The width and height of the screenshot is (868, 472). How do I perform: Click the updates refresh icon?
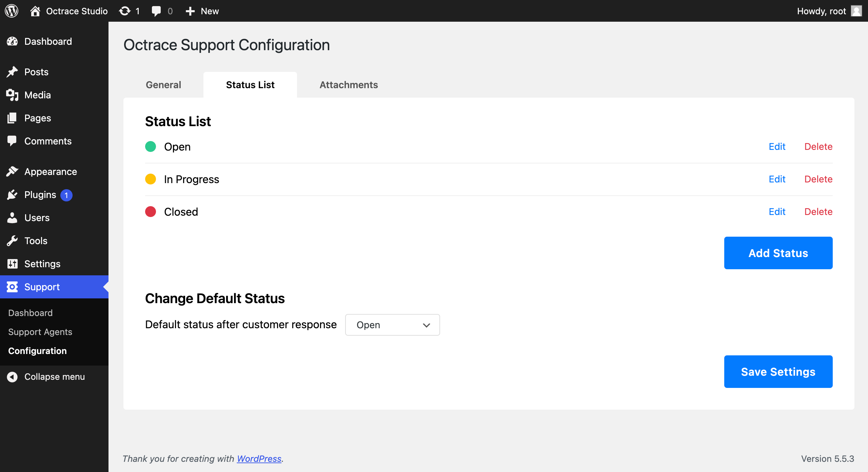point(125,11)
